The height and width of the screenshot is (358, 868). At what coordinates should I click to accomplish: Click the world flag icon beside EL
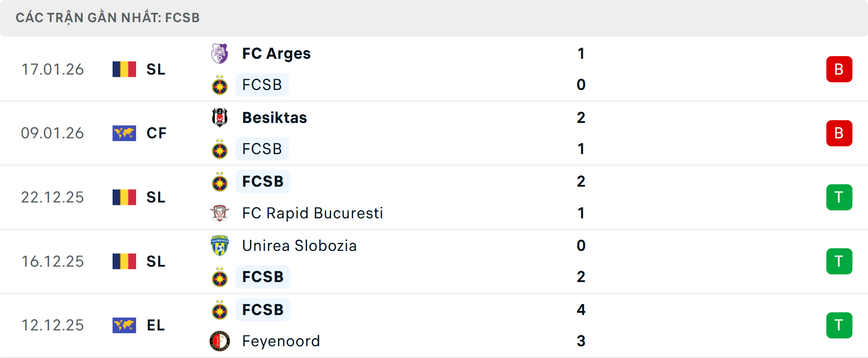(124, 325)
